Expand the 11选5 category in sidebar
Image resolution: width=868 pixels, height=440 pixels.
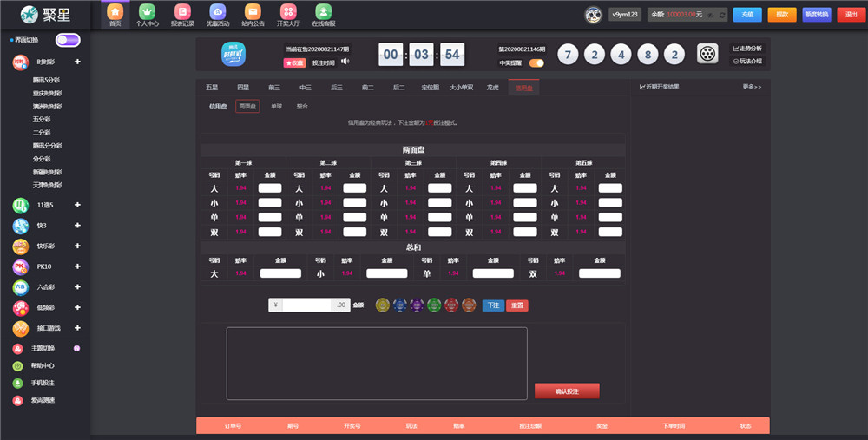point(77,205)
